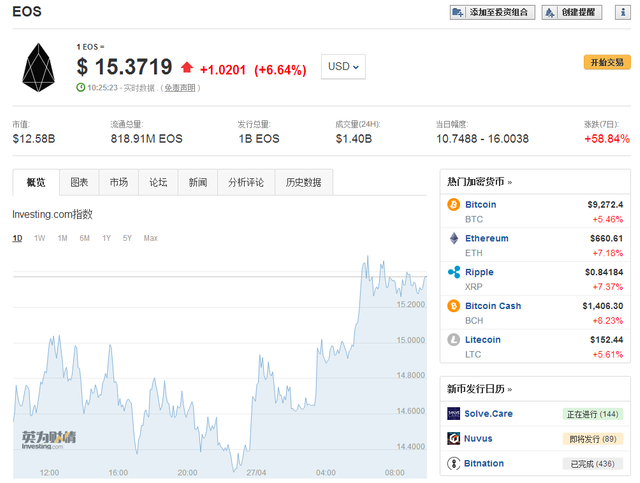The image size is (640, 483).
Task: Click the Ethereum diamond icon
Action: (x=453, y=238)
